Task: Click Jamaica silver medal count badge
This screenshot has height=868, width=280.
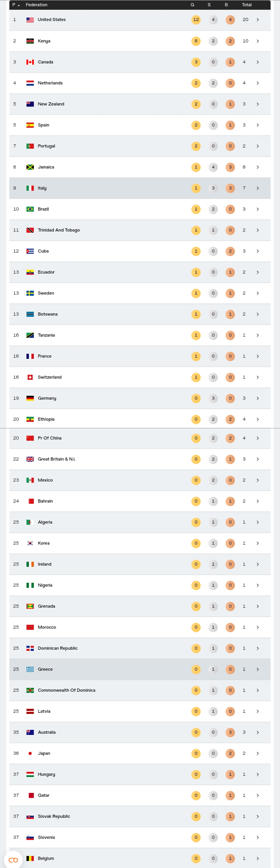Action: (213, 167)
